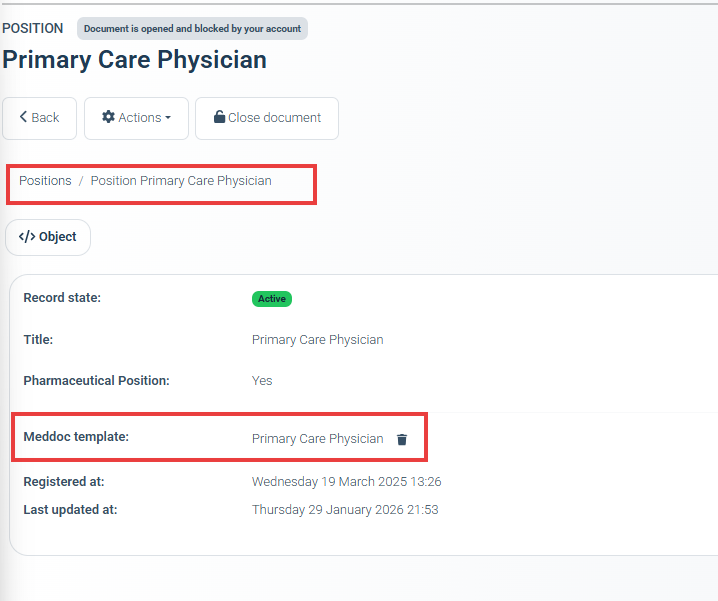This screenshot has height=601, width=718.
Task: Click the green Active status badge
Action: click(x=271, y=299)
